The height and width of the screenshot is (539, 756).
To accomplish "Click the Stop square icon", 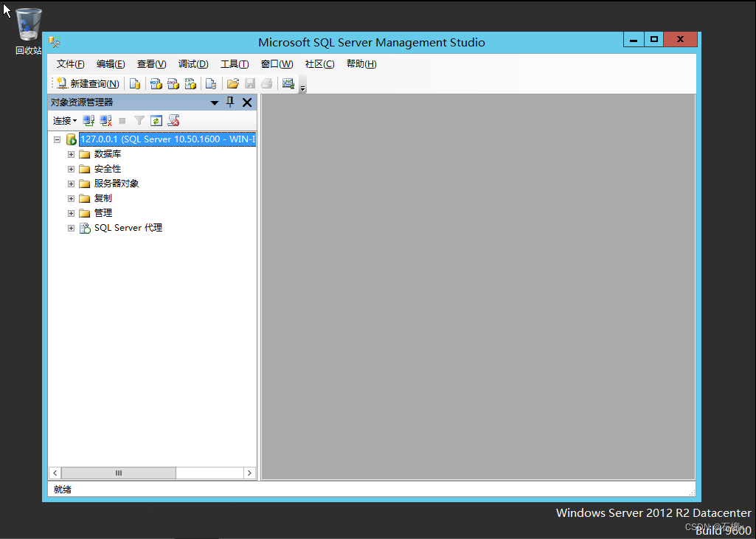I will click(122, 120).
